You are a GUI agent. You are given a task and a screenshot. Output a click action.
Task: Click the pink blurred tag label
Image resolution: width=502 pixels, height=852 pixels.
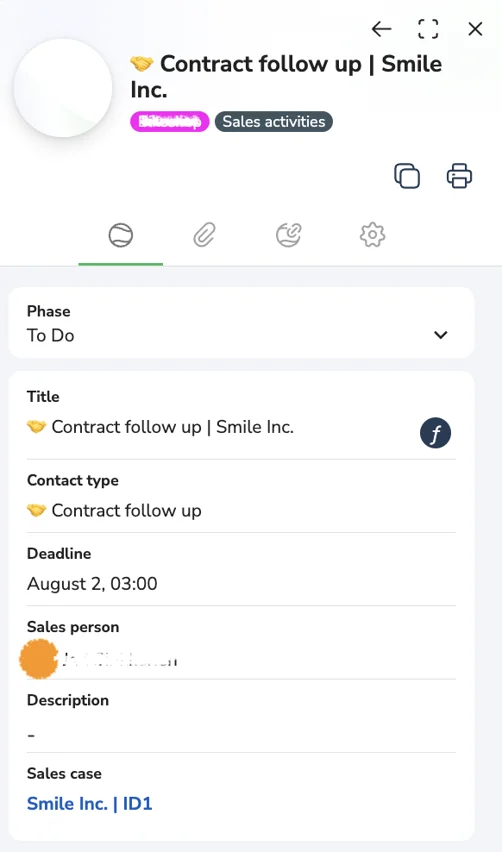tap(170, 122)
